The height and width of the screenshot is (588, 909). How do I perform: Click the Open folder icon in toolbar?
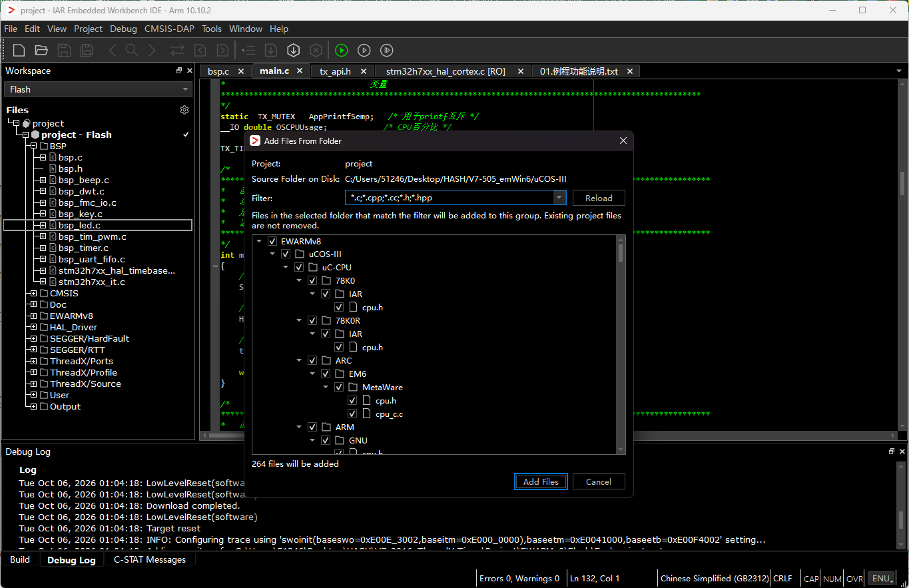[41, 50]
